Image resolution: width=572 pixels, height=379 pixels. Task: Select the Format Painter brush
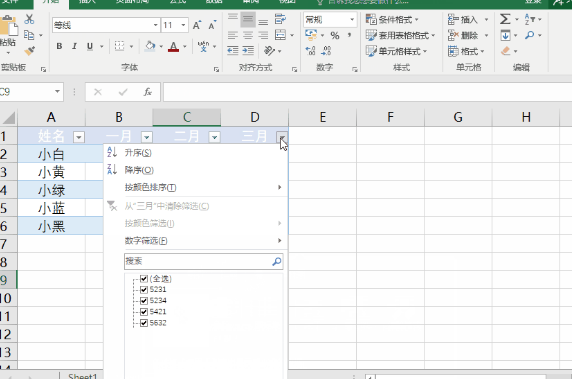30,51
